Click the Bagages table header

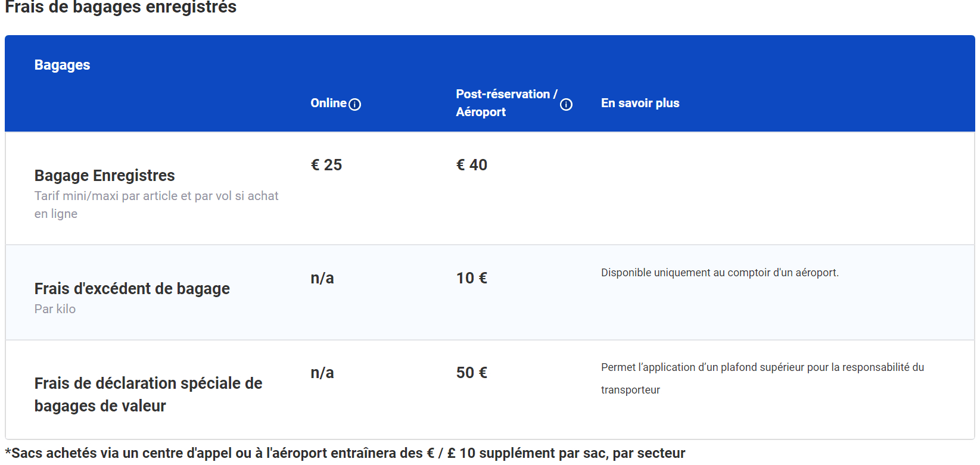point(62,65)
